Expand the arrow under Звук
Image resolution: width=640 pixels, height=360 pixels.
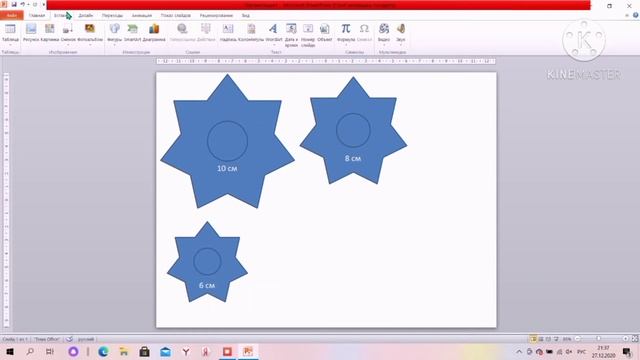(x=401, y=44)
